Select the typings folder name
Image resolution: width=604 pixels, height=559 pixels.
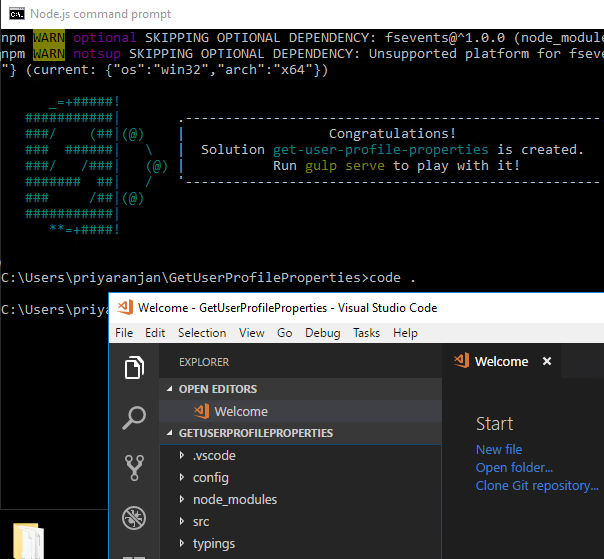[x=214, y=544]
